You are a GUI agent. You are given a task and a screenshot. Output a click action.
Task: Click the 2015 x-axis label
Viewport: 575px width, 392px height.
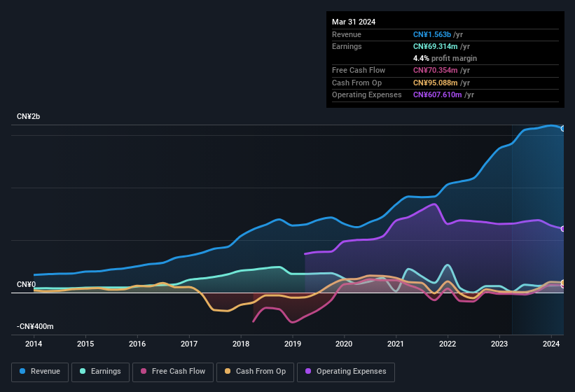pos(85,344)
